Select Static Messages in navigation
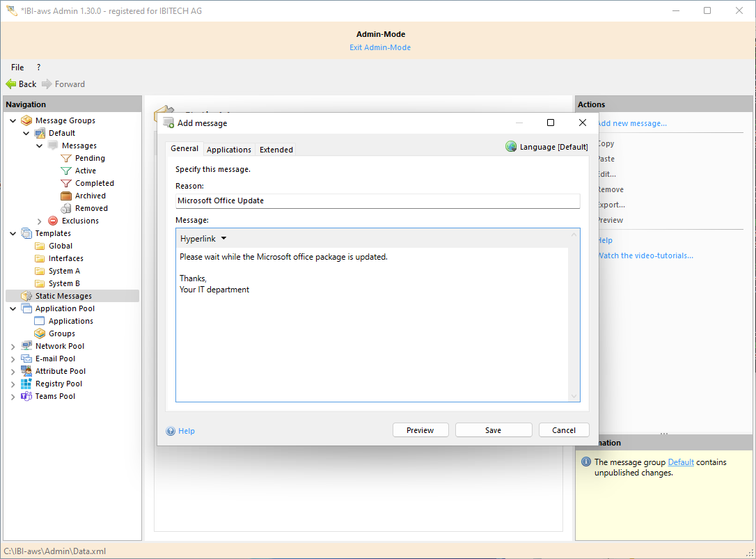Screen dimensions: 756x559 click(x=63, y=296)
